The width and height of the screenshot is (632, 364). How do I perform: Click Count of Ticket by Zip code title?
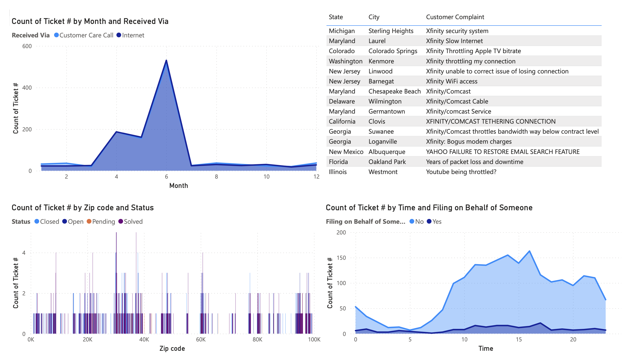coord(83,208)
